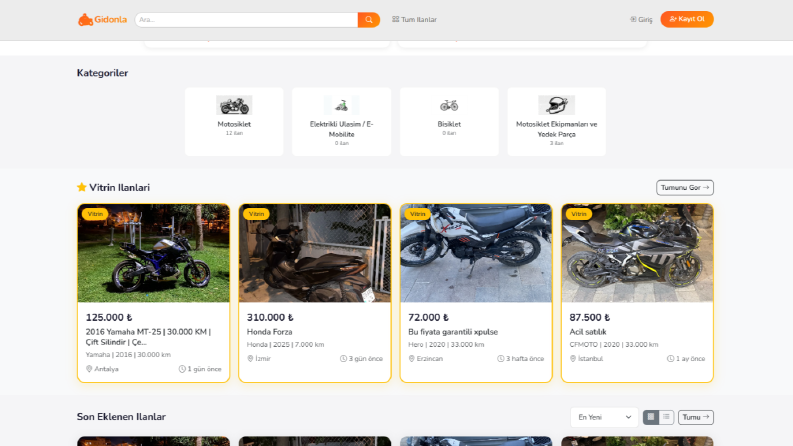
Task: Click the Tumunu Gor button
Action: coord(685,188)
